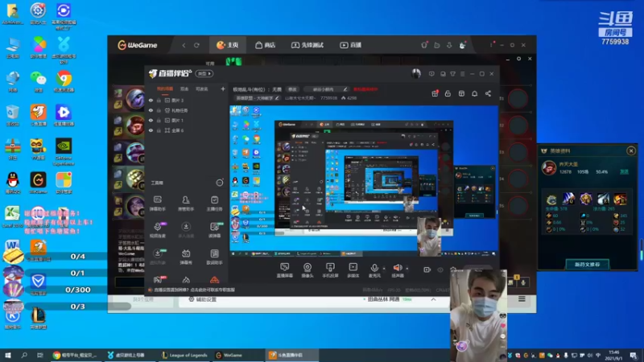The height and width of the screenshot is (362, 644).
Task: Edit the stream title pencil icon
Action: coord(345,89)
